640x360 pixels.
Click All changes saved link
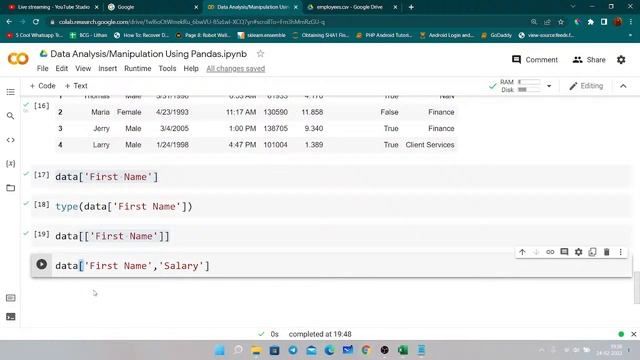click(236, 69)
